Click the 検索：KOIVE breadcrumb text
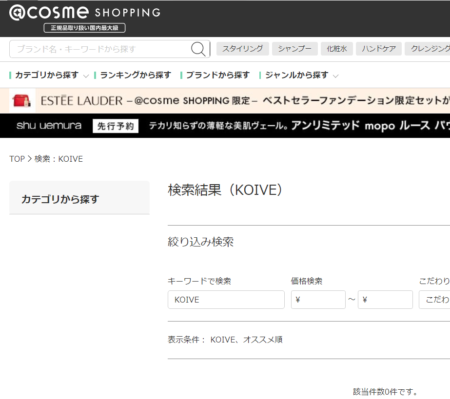Screen dimensions: 450x399 (59, 159)
